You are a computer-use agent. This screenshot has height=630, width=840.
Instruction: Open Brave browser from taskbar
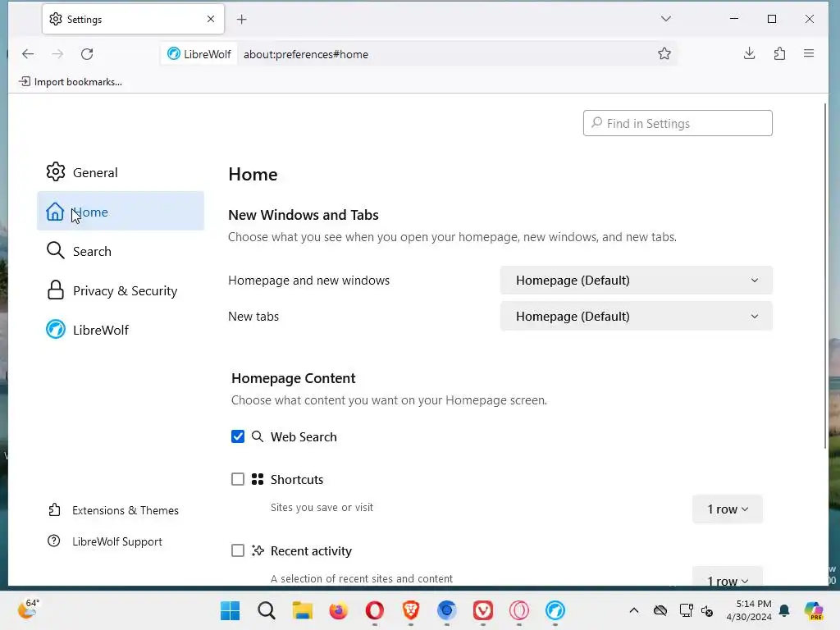pos(411,610)
